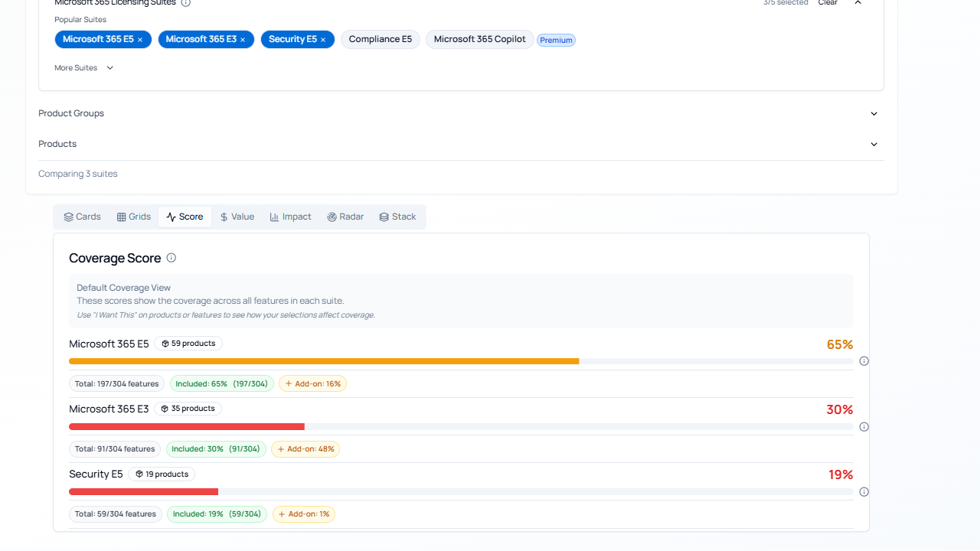This screenshot has width=980, height=551.
Task: Click the 30% score value
Action: click(840, 409)
